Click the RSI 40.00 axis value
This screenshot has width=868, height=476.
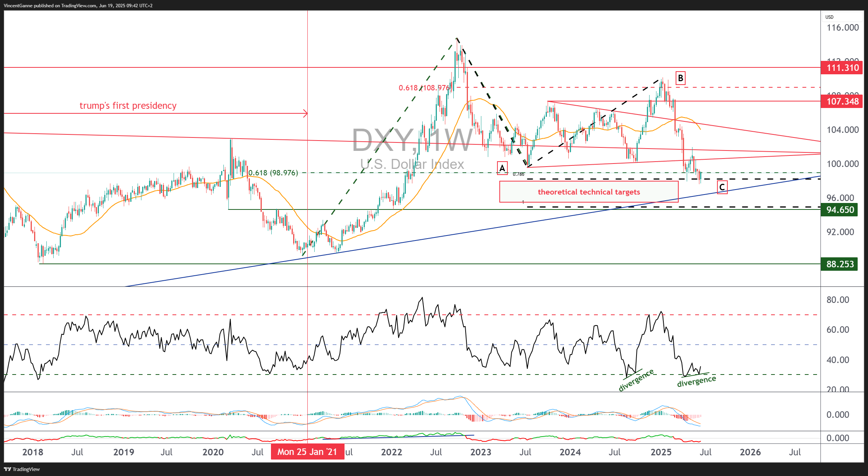[838, 360]
